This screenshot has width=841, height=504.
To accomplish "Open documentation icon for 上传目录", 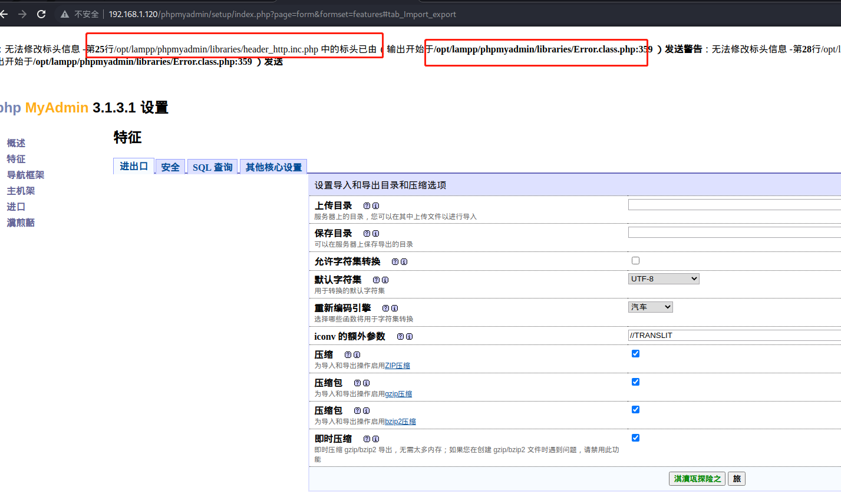I will [367, 206].
